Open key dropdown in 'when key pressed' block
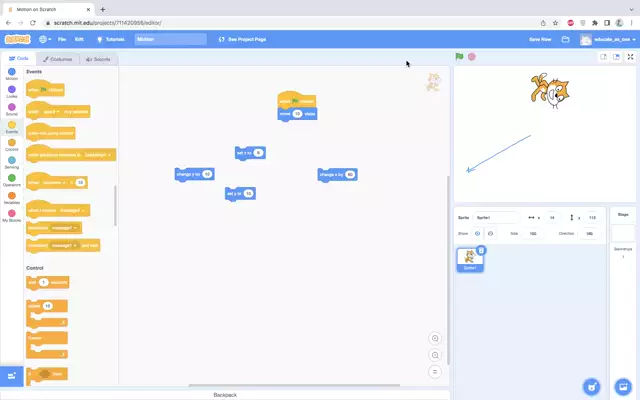Image resolution: width=640 pixels, height=400 pixels. pos(51,111)
